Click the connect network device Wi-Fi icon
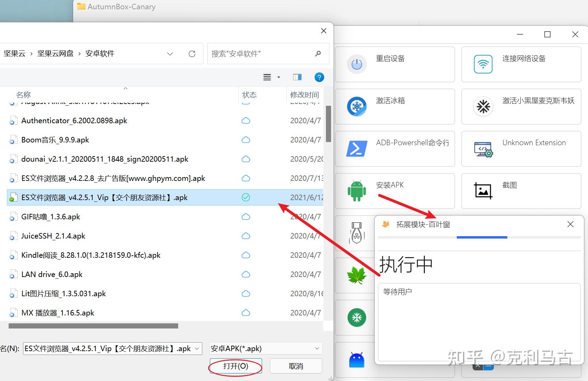 483,64
